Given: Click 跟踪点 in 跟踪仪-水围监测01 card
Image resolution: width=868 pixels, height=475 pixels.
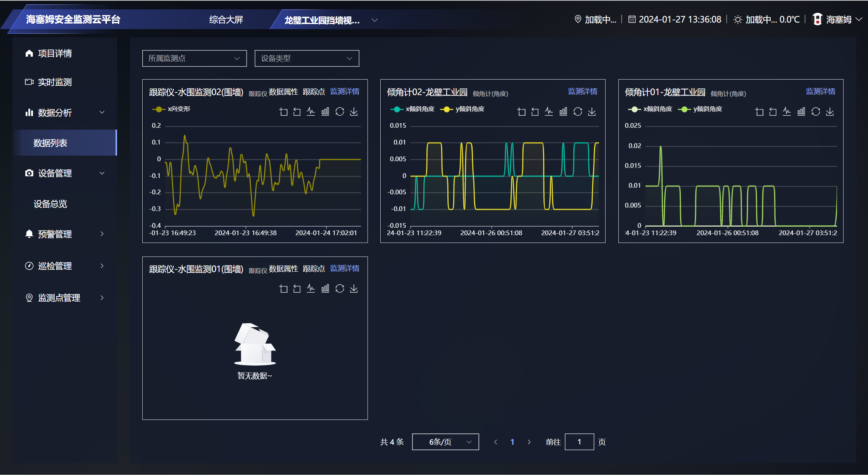Looking at the screenshot, I should click(314, 269).
